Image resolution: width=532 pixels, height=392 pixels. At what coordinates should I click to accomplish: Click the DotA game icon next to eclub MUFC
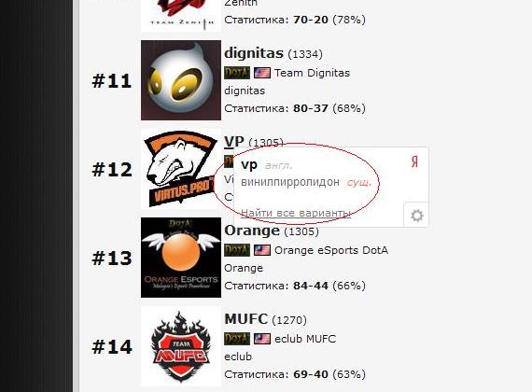coord(237,339)
